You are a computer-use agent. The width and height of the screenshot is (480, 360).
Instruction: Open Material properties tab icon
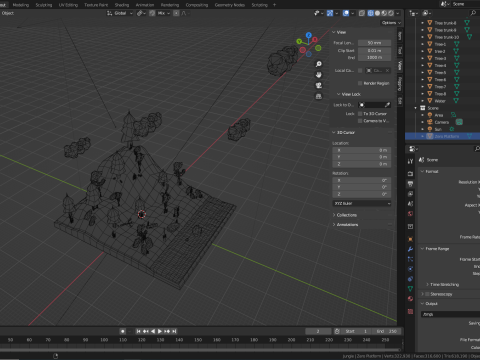tap(410, 299)
